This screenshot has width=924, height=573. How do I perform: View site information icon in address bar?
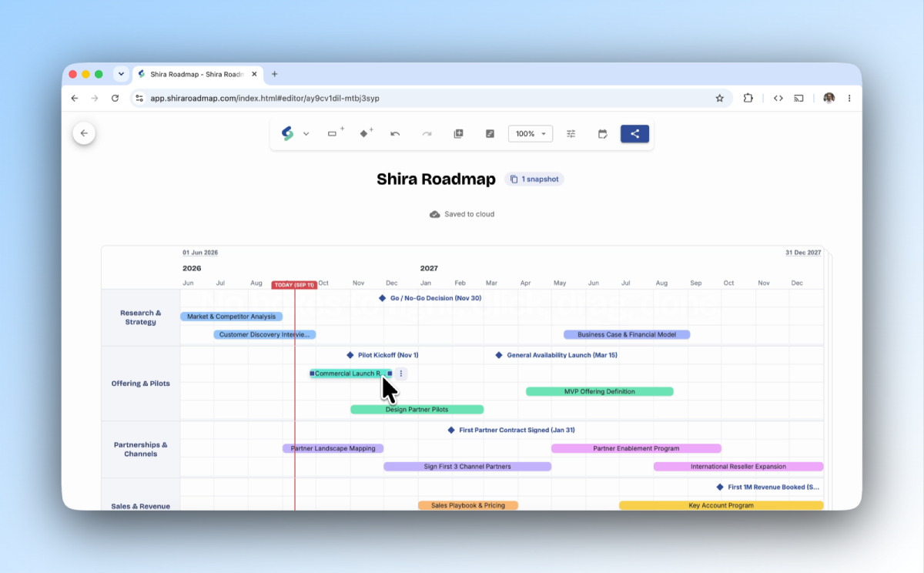pyautogui.click(x=139, y=98)
